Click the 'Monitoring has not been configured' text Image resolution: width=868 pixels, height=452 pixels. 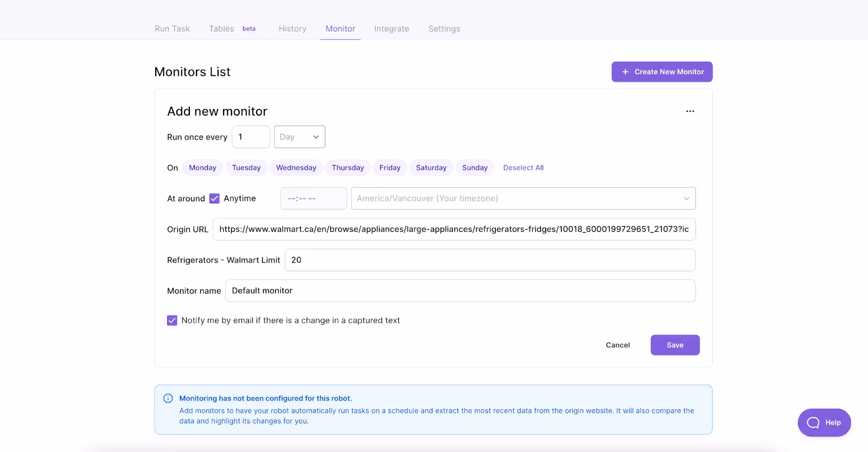[265, 398]
